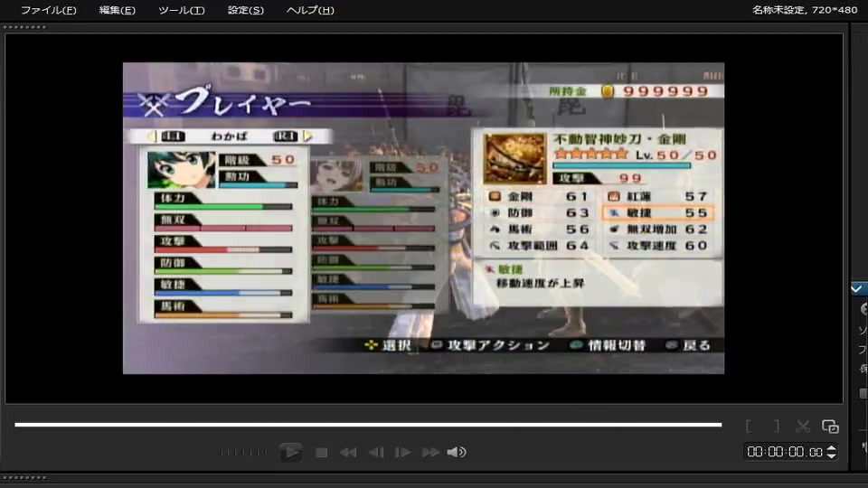868x488 pixels.
Task: Click the 名称未設定, 720*480 project label
Action: 805,9
